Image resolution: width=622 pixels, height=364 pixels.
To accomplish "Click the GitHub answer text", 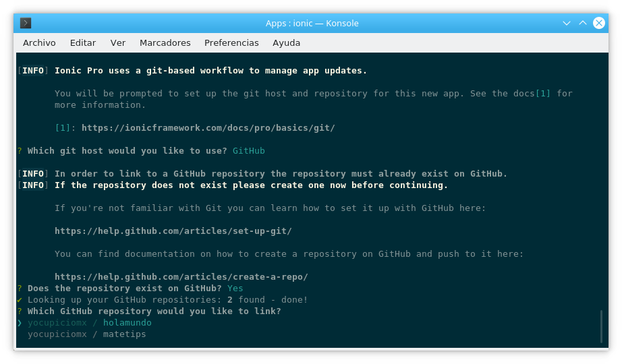I will [249, 151].
